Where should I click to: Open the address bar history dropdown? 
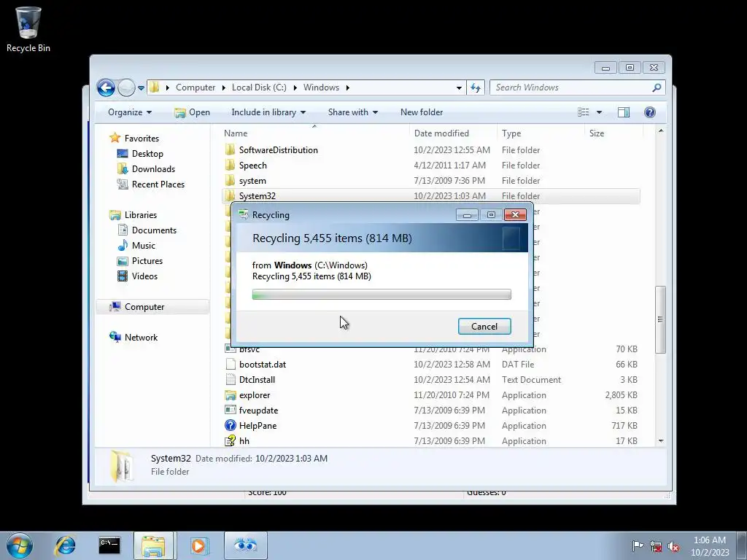tap(459, 87)
